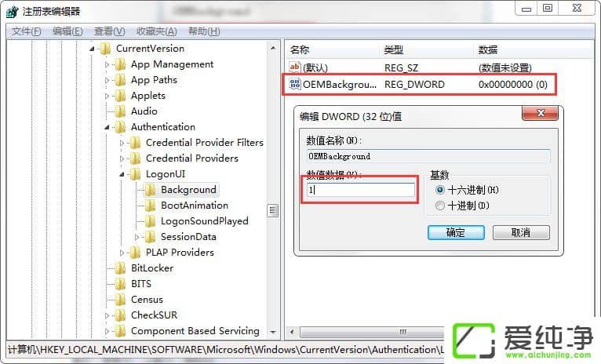Click the SessionData folder icon
The image size is (601, 364).
151,237
